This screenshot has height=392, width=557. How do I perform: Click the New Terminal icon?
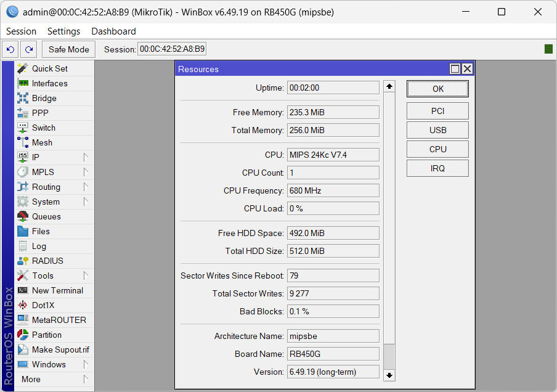pyautogui.click(x=23, y=290)
